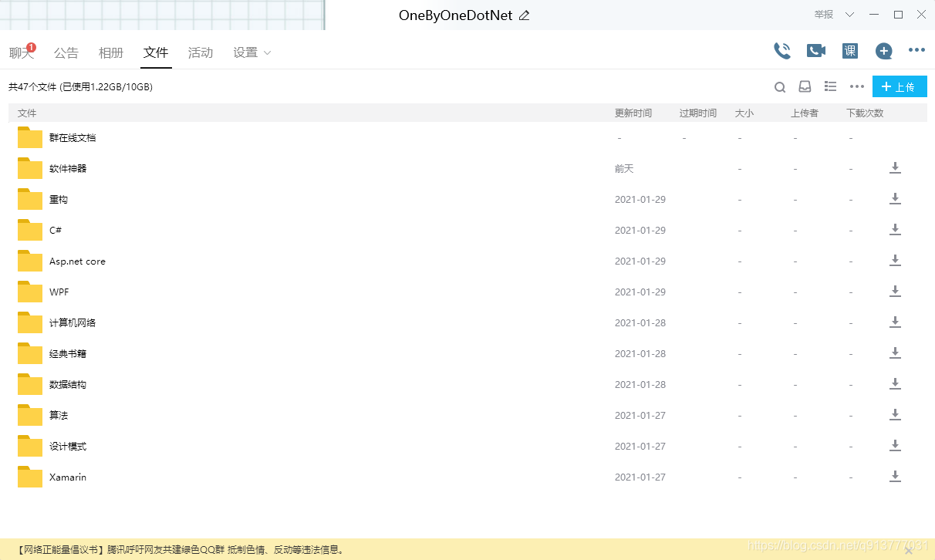
Task: Switch to the 聊天 tab
Action: (x=22, y=52)
